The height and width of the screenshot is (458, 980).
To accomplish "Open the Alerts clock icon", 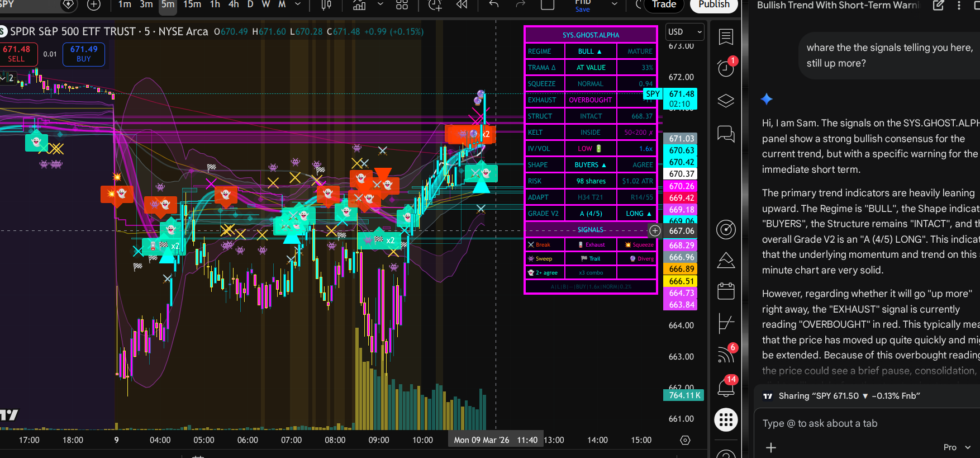I will (x=726, y=68).
